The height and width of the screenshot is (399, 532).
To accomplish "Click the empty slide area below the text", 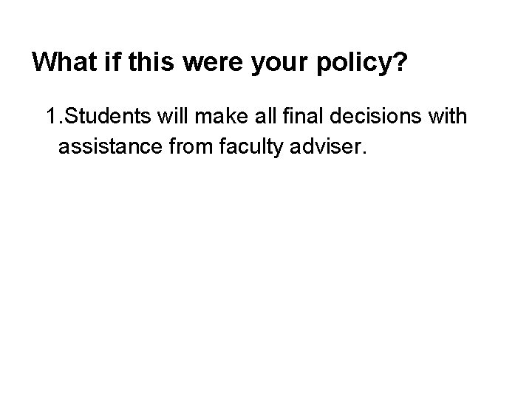I will (x=266, y=281).
